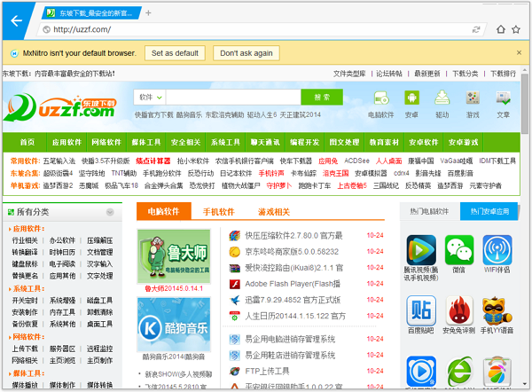Select the 热门安卓应用 tab
Image resolution: width=532 pixels, height=392 pixels.
point(489,211)
